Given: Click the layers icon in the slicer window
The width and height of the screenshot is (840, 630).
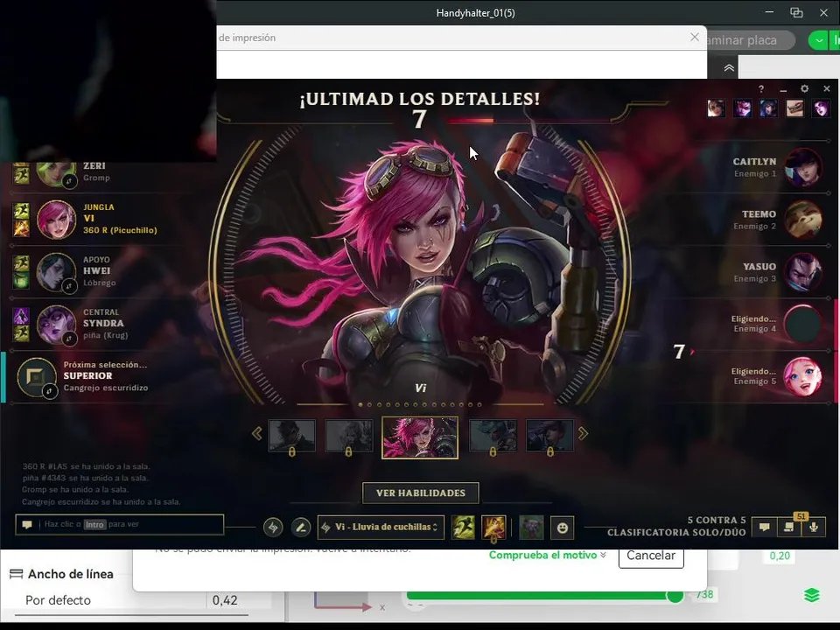Looking at the screenshot, I should [x=812, y=595].
